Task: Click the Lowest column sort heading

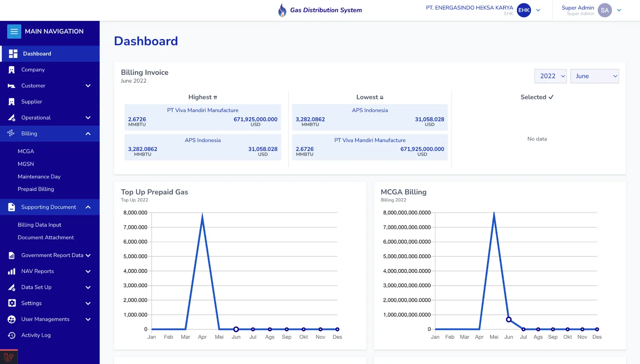Action: tap(370, 97)
